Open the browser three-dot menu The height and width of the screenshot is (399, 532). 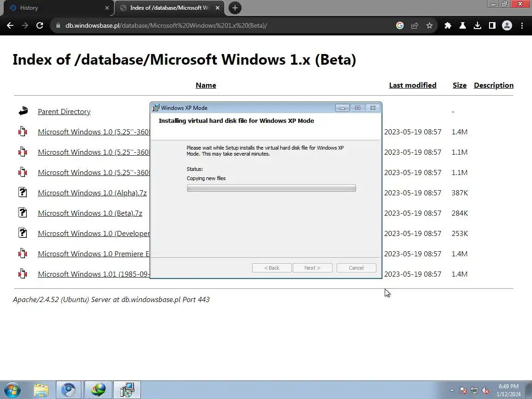(522, 25)
